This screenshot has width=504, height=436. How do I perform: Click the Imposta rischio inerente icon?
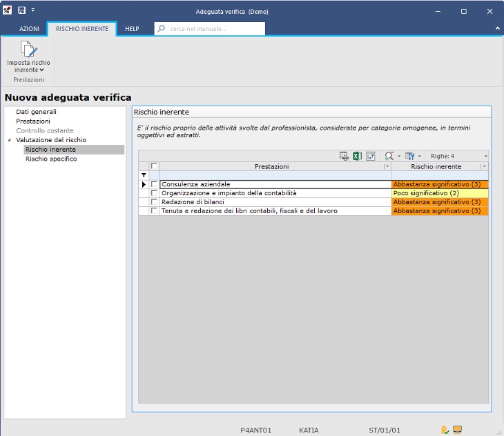coord(28,50)
